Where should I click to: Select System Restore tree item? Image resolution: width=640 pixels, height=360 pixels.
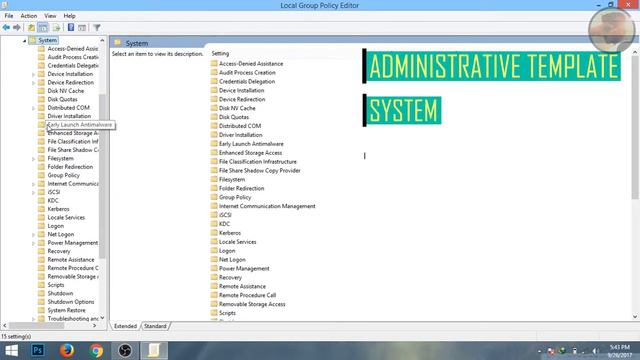67,310
